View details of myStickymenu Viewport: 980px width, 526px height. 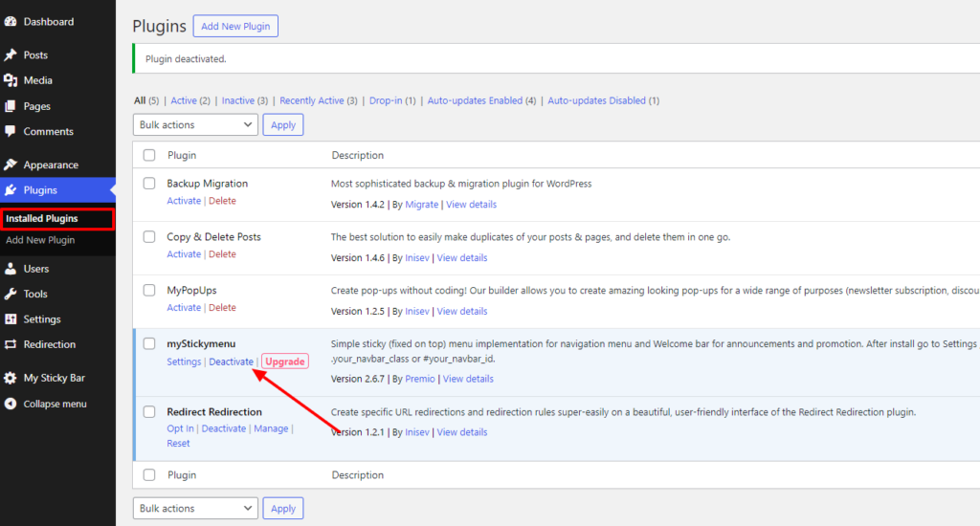[x=468, y=379]
